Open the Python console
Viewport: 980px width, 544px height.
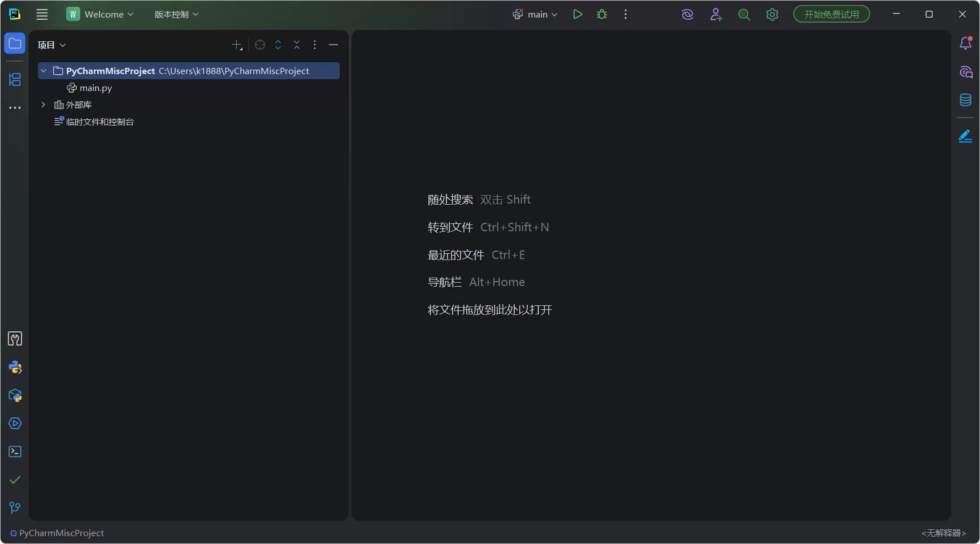click(15, 368)
